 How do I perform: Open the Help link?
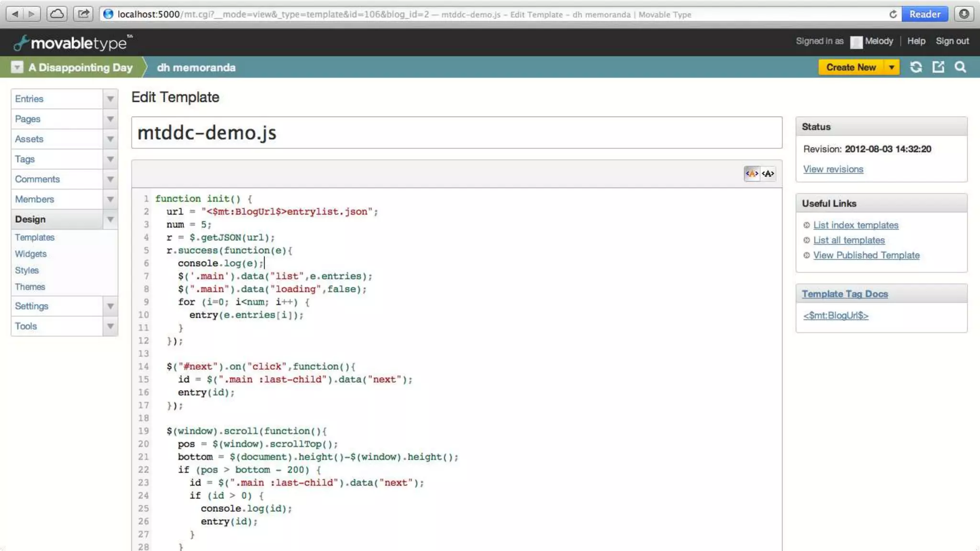pos(916,41)
